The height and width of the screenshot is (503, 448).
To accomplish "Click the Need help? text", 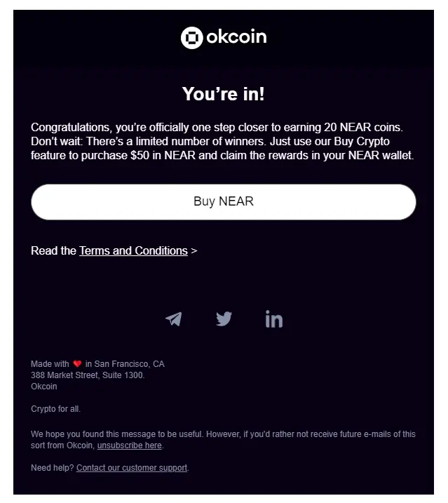I will coord(53,468).
